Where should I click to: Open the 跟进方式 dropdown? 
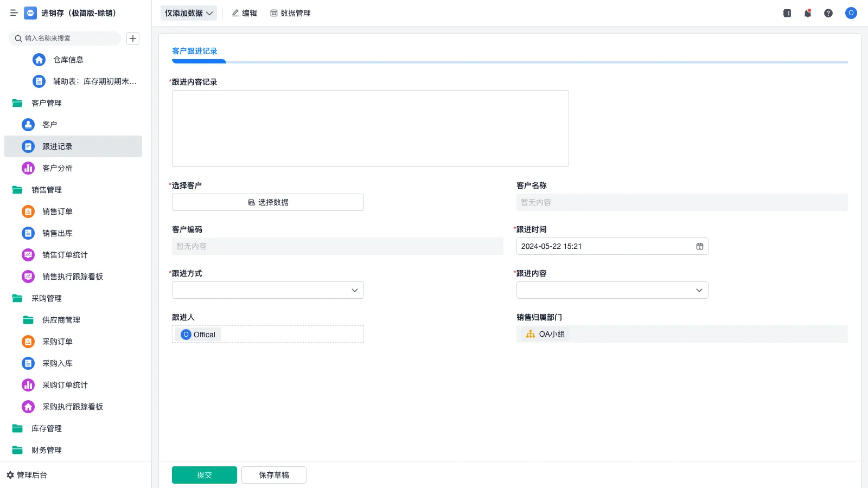coord(268,290)
